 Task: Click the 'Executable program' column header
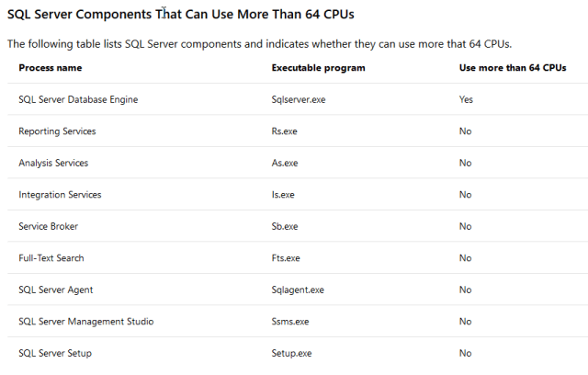(x=318, y=68)
